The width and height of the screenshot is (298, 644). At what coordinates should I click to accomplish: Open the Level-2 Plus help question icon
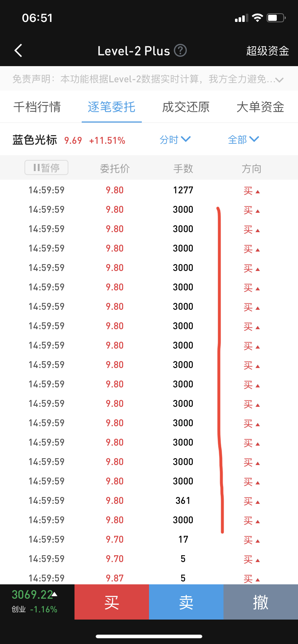pos(180,50)
